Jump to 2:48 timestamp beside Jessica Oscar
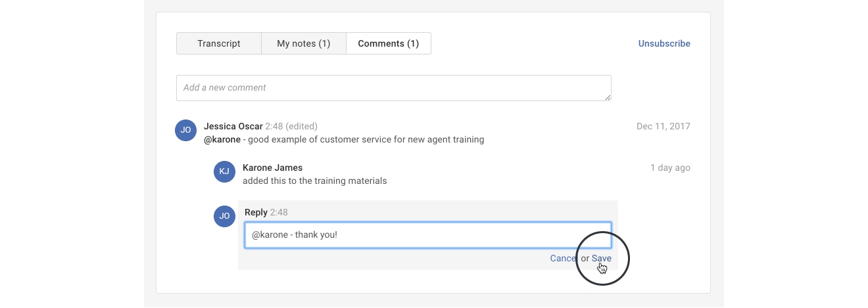 point(274,126)
